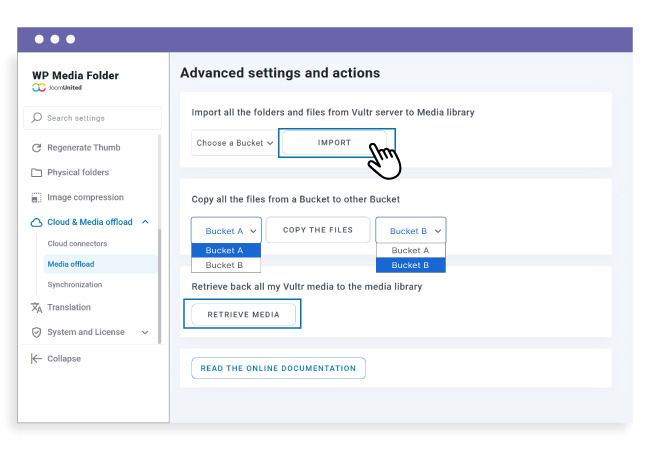Click the Translation language icon
The height and width of the screenshot is (450, 650).
36,307
